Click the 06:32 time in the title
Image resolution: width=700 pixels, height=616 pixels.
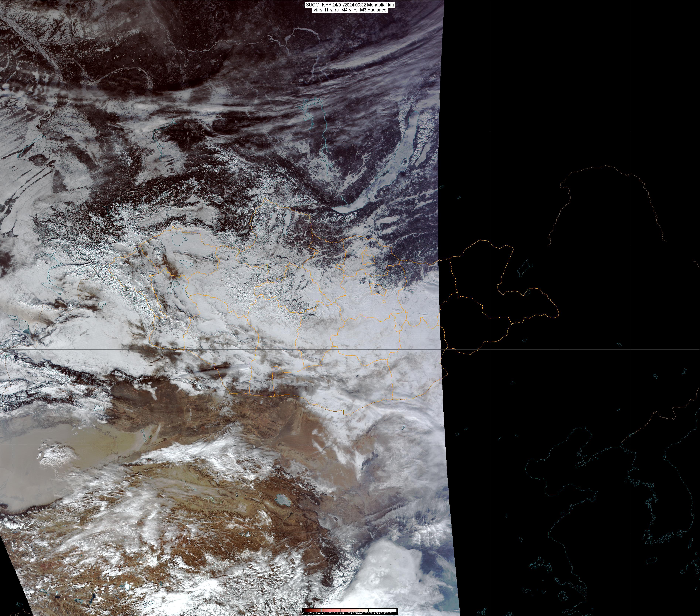pos(361,5)
